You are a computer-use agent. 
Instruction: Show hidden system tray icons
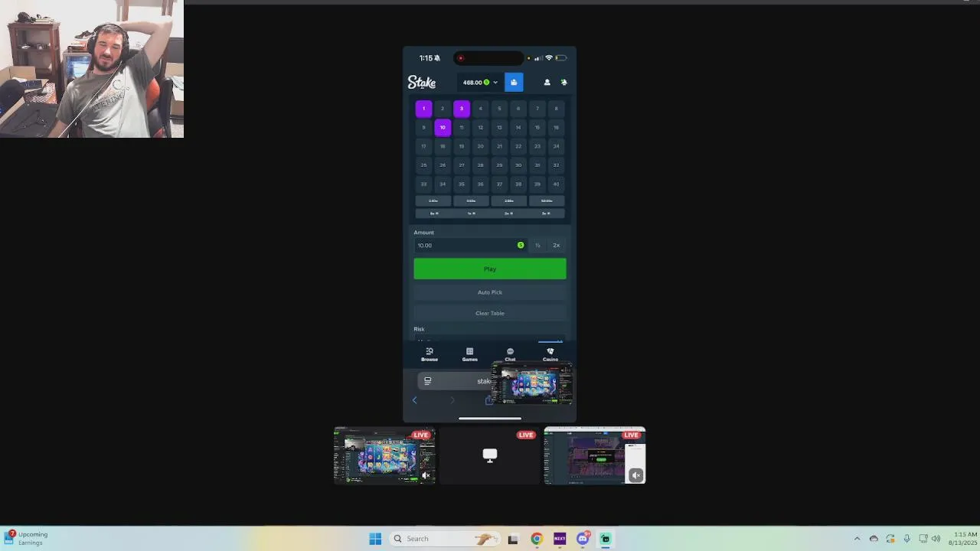click(857, 539)
